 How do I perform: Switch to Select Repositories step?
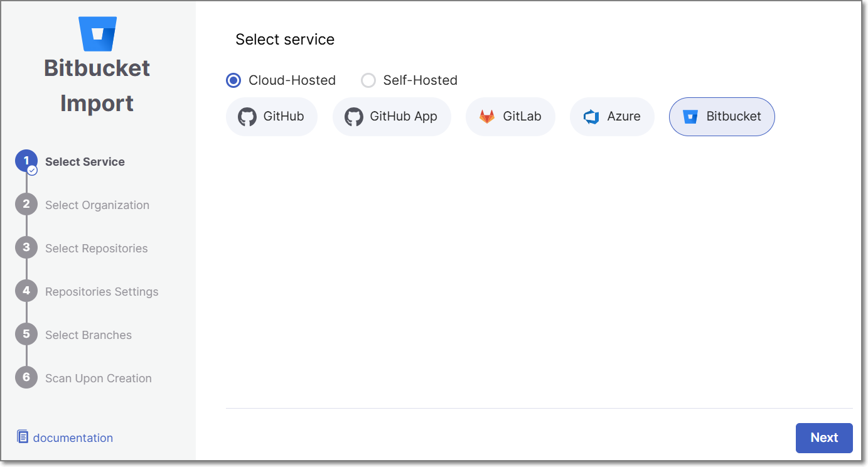(96, 248)
